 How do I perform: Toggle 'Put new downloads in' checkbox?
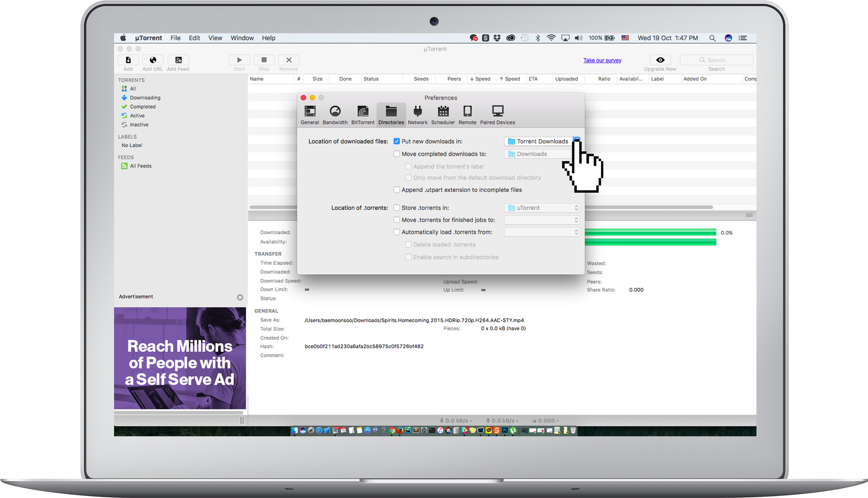[x=396, y=141]
